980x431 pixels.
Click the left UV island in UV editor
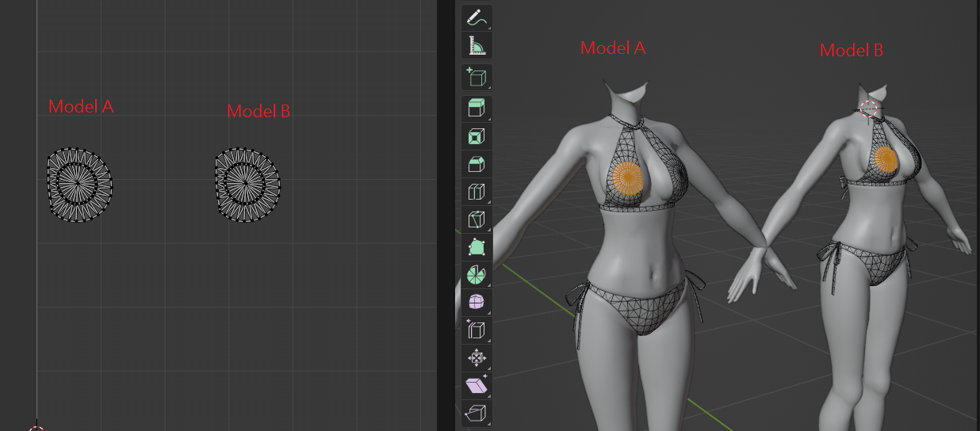click(x=79, y=184)
